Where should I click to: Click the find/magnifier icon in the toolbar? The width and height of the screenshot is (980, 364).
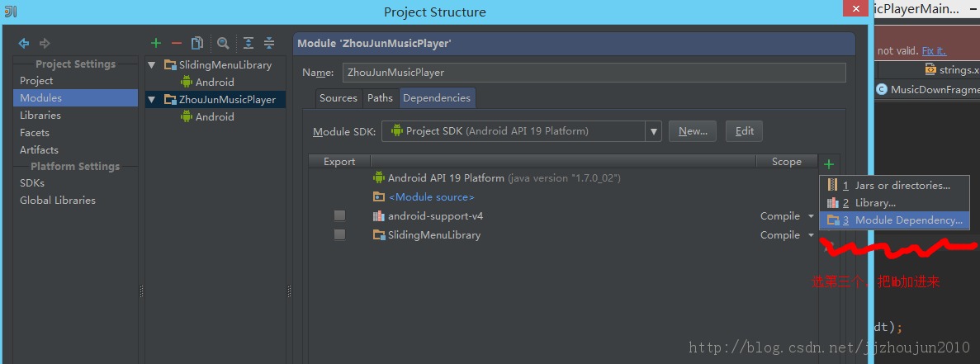click(223, 43)
